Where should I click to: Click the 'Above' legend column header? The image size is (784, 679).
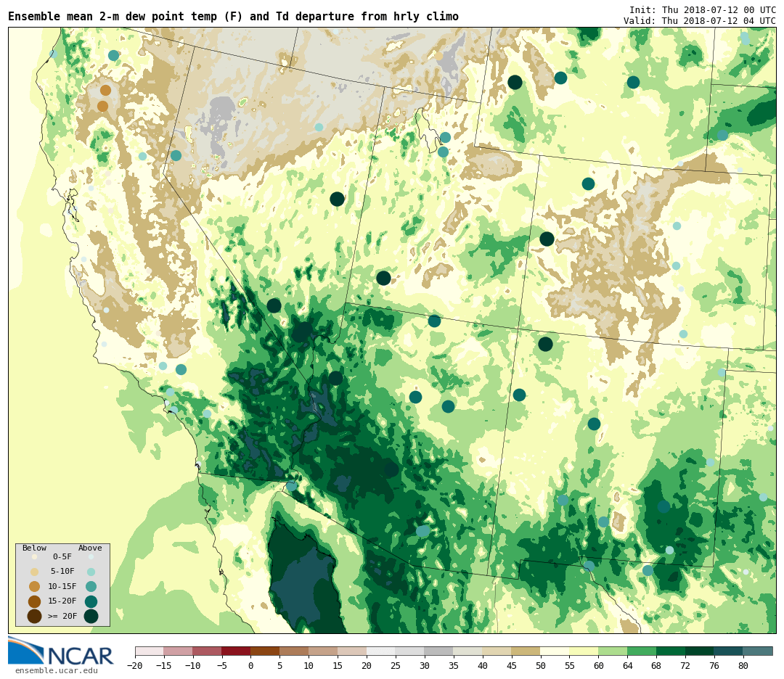[x=90, y=548]
